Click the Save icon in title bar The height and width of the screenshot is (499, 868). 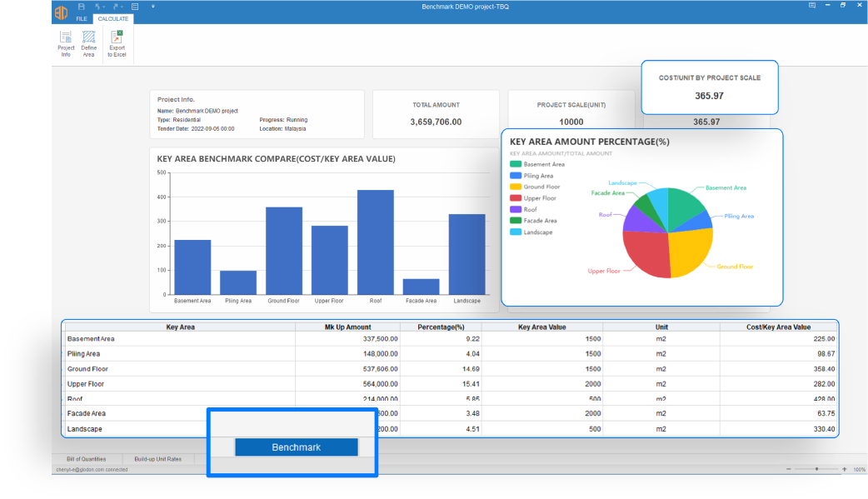pos(81,6)
